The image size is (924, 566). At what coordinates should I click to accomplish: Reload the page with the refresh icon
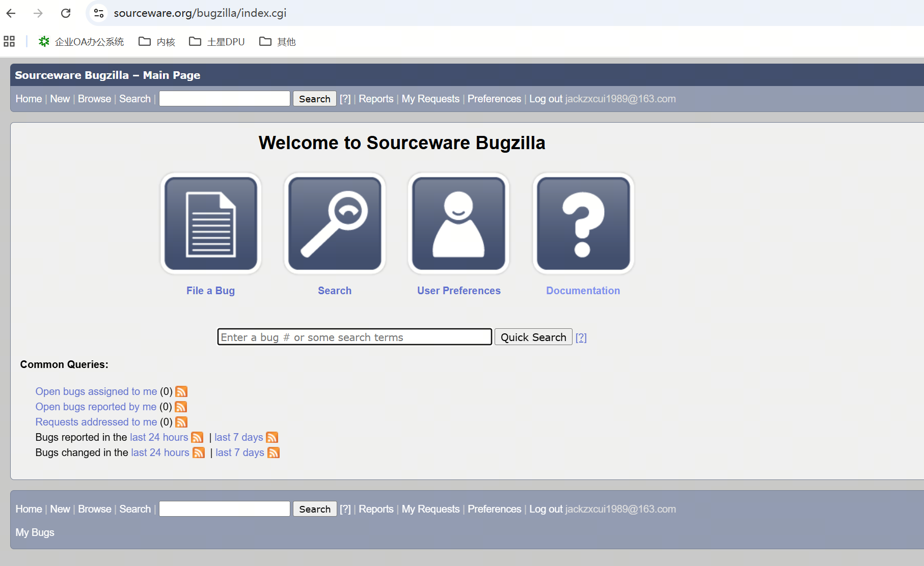(x=66, y=13)
